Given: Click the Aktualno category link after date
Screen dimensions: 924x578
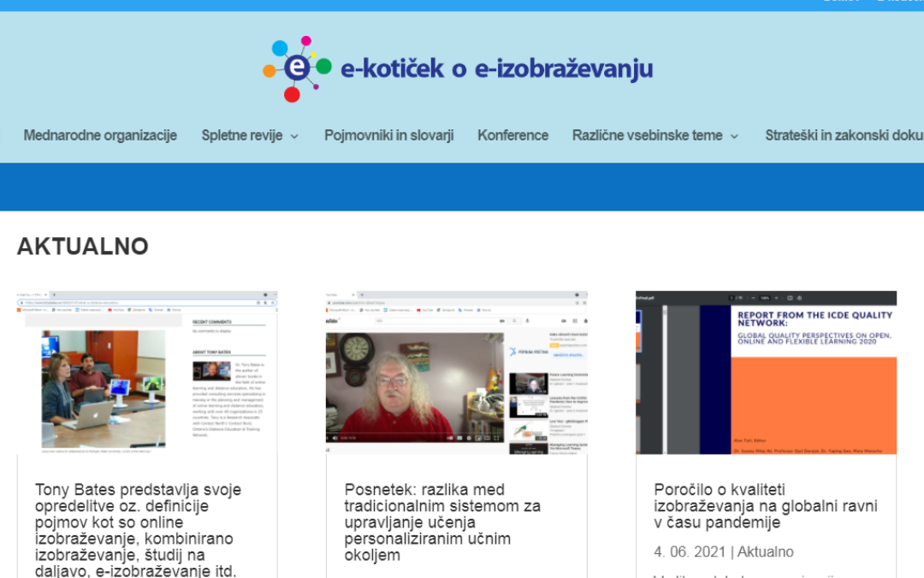Looking at the screenshot, I should coord(765,552).
